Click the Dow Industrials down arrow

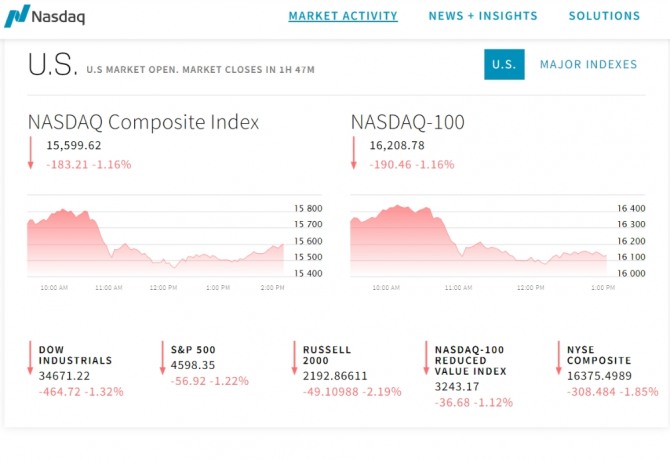(30, 358)
